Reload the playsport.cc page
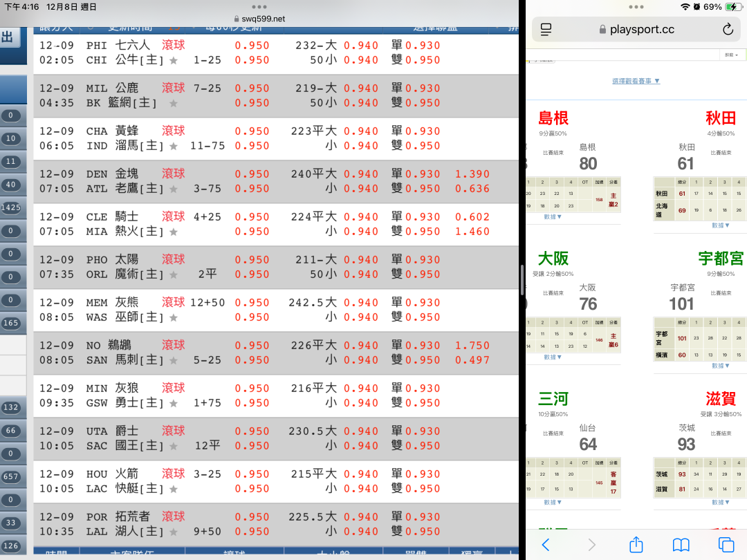 [x=728, y=29]
